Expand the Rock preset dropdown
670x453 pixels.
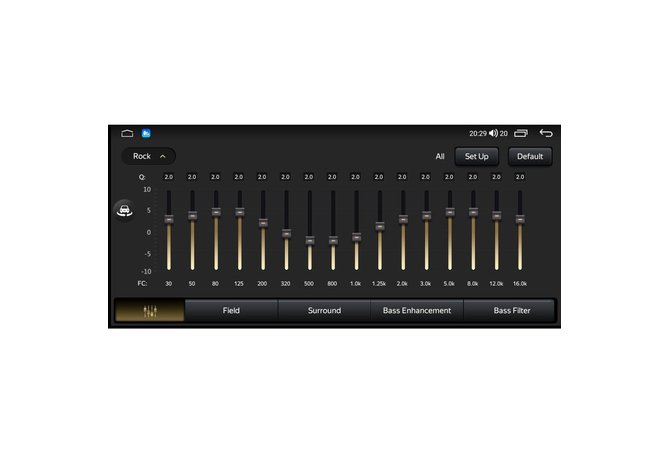pyautogui.click(x=149, y=156)
